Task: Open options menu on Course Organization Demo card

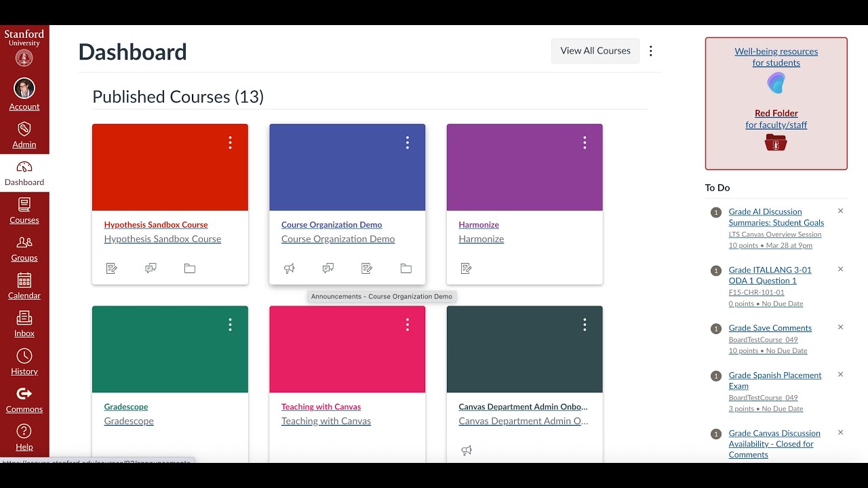Action: coord(408,142)
